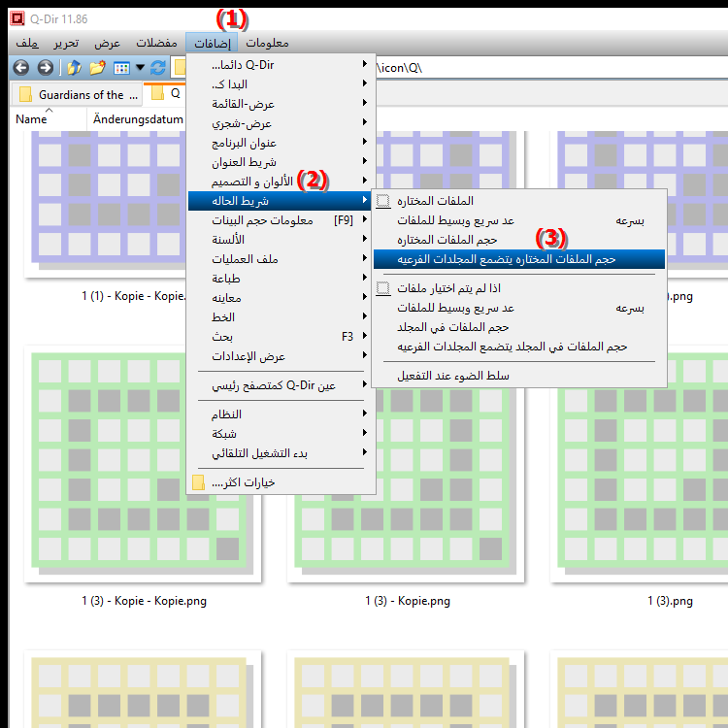Open the مفضلات menu

[156, 43]
